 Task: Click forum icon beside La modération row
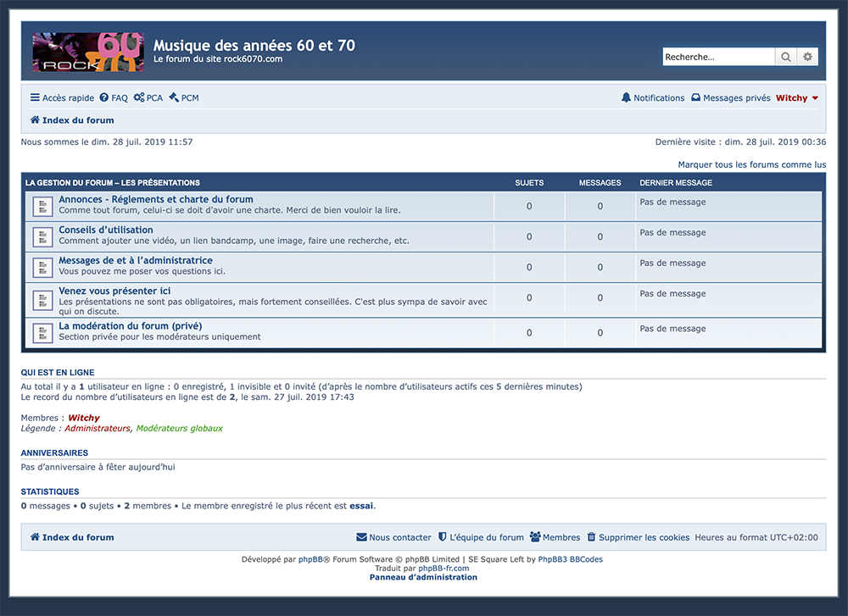(42, 332)
